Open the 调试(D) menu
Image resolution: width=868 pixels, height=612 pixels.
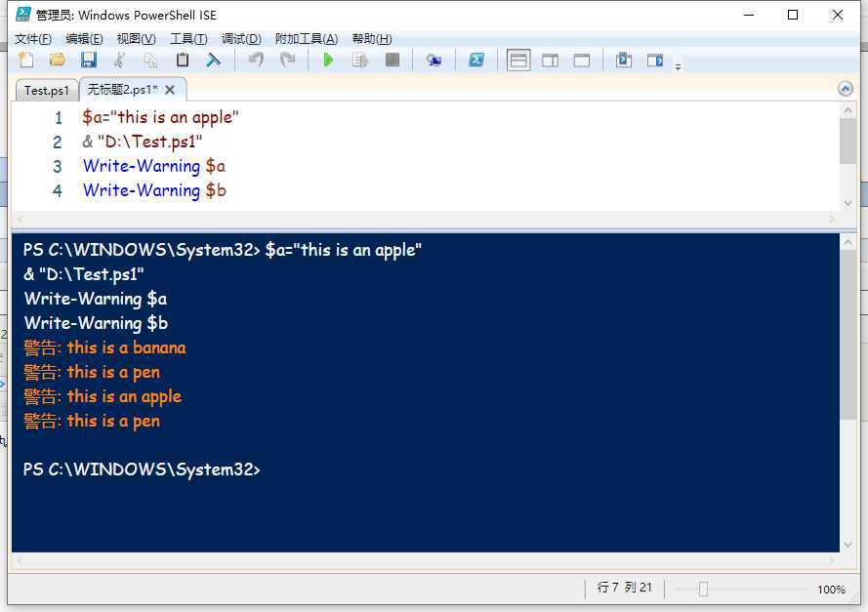[241, 39]
